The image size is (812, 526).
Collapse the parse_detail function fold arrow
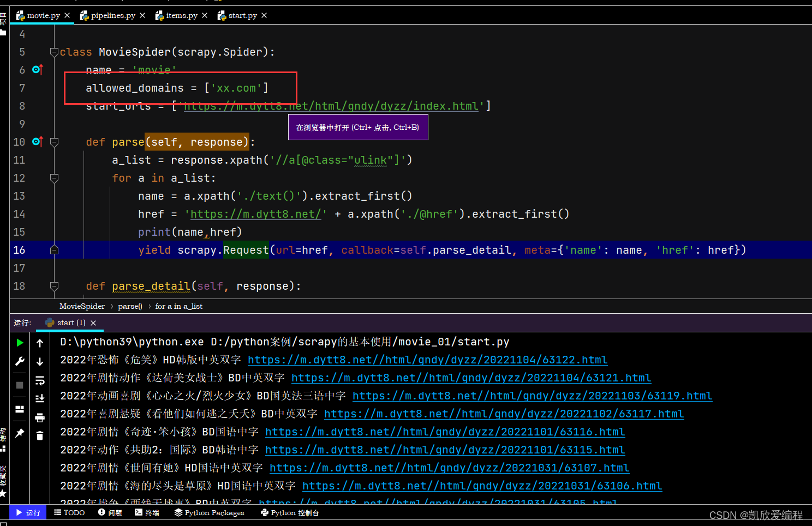pyautogui.click(x=53, y=286)
